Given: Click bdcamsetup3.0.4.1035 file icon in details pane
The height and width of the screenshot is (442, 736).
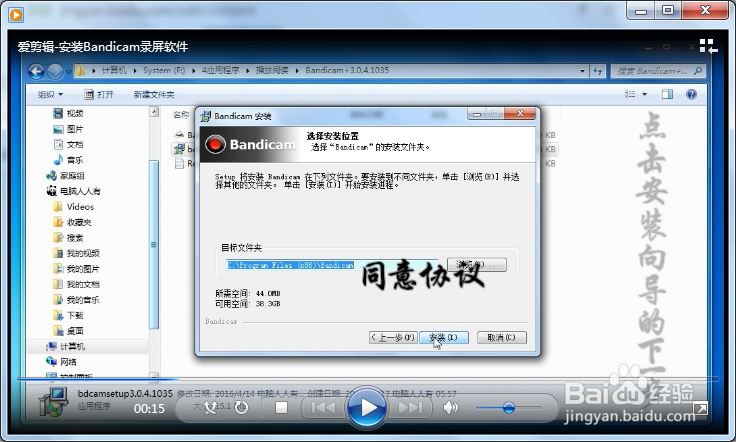Looking at the screenshot, I should (x=53, y=403).
